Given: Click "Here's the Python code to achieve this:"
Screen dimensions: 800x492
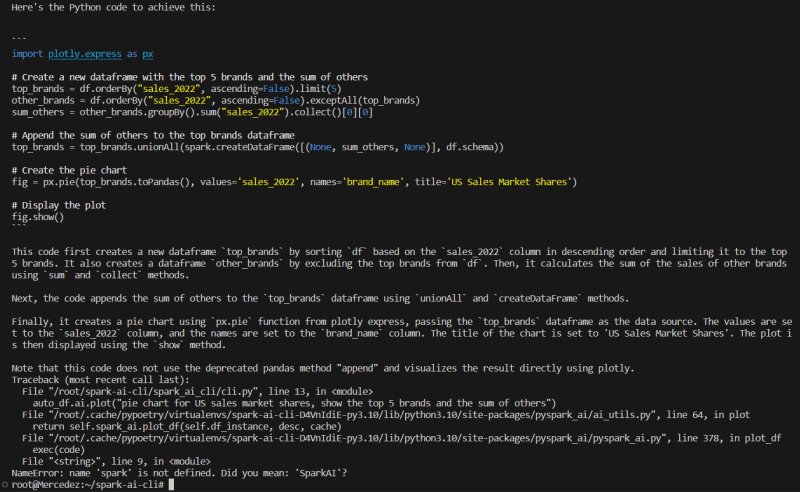Looking at the screenshot, I should pos(113,7).
